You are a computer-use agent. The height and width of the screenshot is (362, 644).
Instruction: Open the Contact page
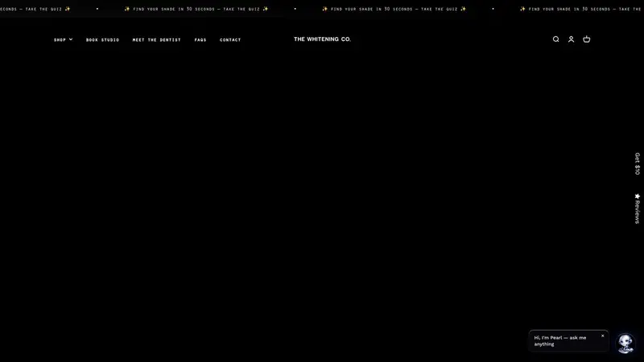tap(230, 39)
